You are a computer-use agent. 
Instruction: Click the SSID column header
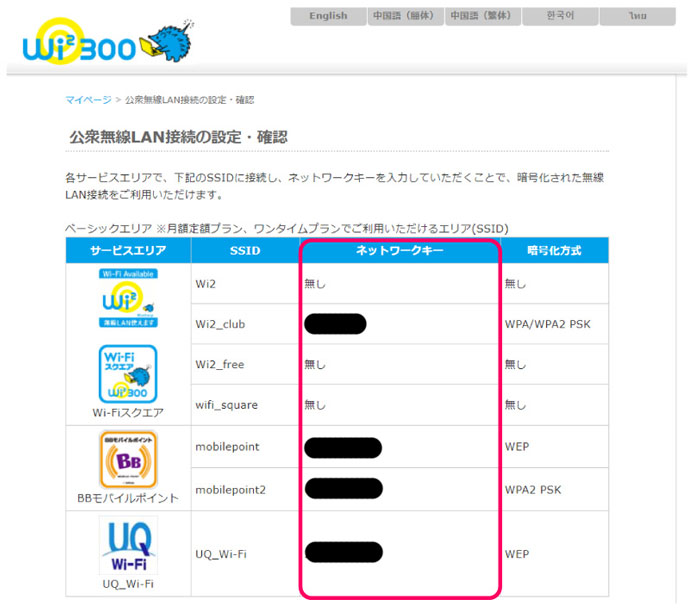(245, 250)
